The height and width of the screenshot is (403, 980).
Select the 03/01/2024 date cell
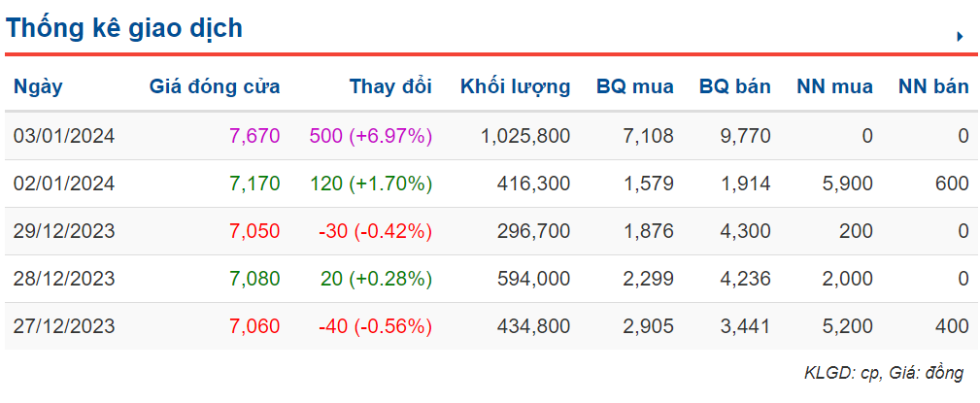tap(64, 136)
